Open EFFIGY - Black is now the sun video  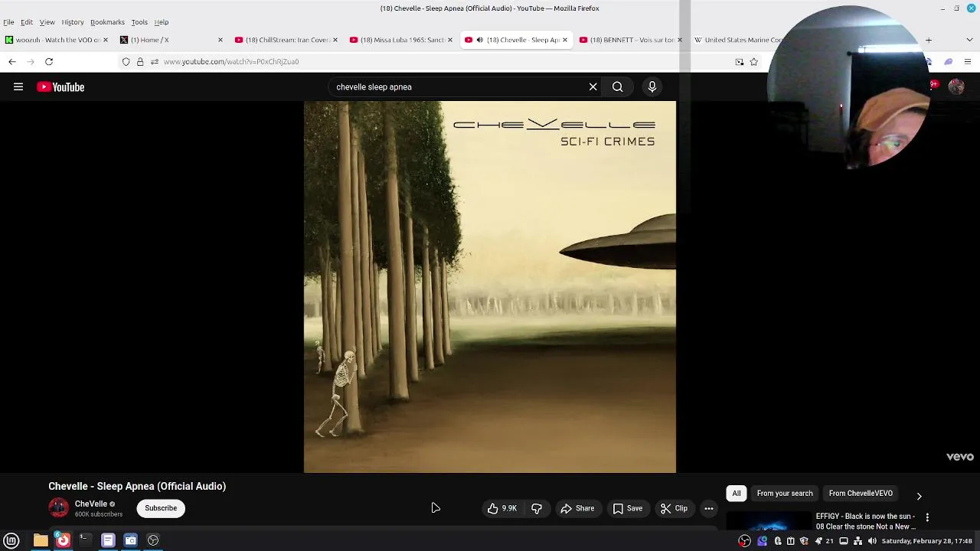(x=866, y=521)
